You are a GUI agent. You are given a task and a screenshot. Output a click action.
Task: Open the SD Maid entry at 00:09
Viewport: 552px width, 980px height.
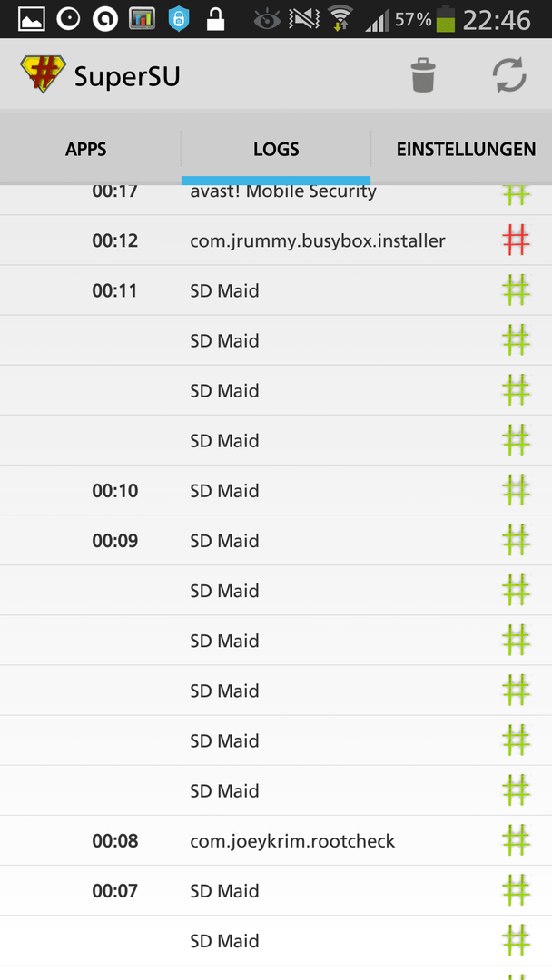[x=276, y=540]
